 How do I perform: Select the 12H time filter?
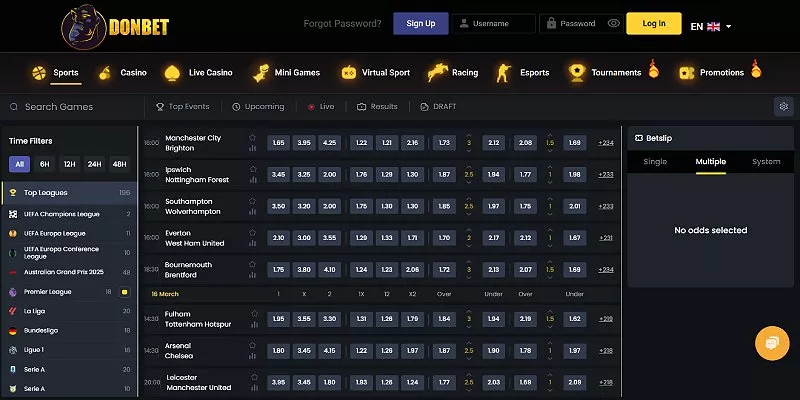[69, 164]
